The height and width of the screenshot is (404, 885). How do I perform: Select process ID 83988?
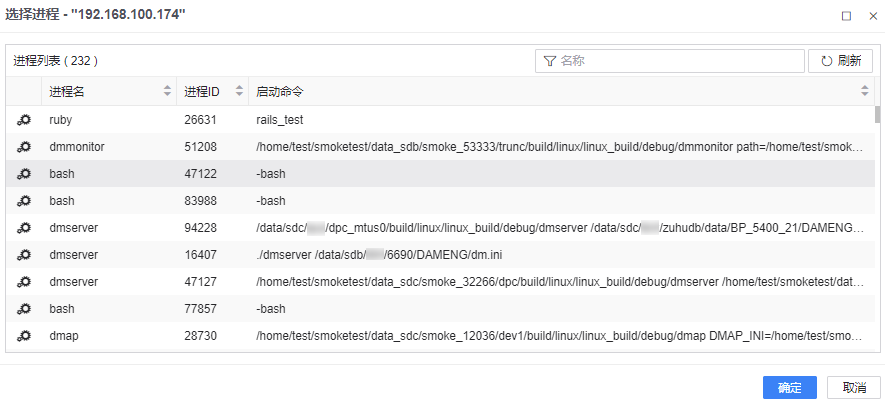[x=200, y=201]
